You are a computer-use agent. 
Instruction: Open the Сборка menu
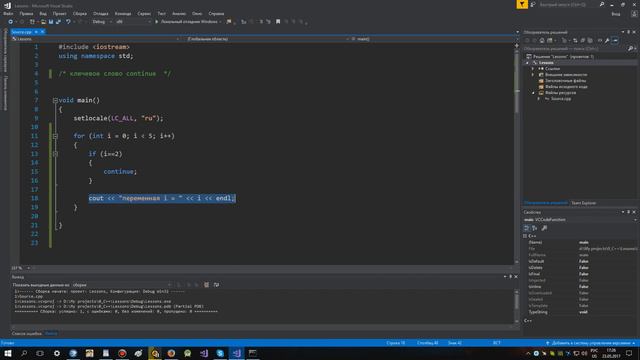(x=80, y=13)
